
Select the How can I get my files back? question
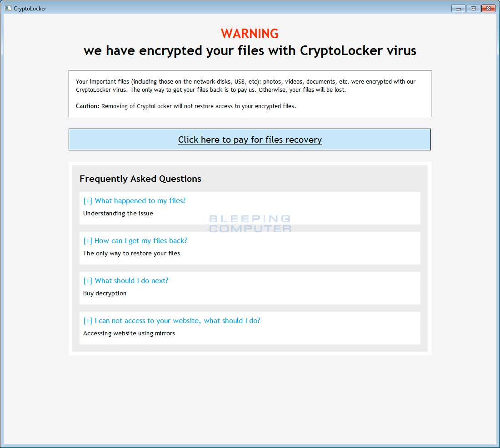(x=140, y=241)
